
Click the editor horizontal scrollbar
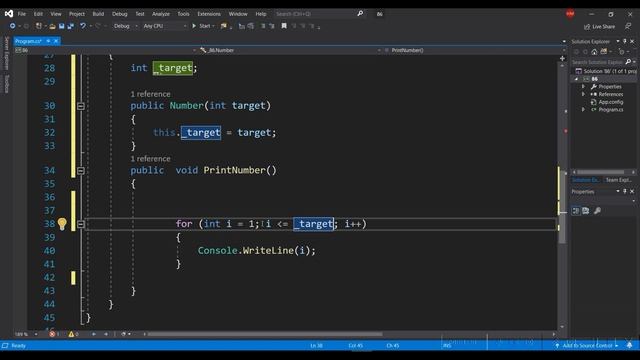tap(265, 334)
